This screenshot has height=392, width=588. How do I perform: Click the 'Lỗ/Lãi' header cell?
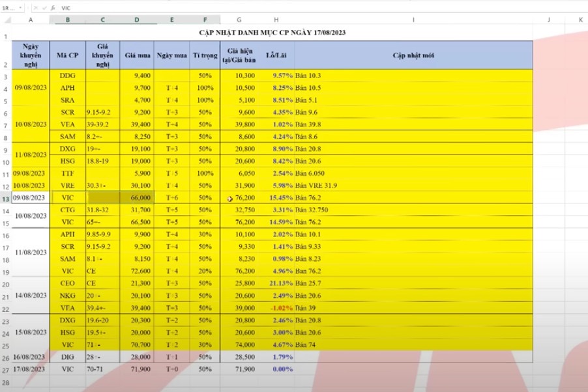[276, 55]
